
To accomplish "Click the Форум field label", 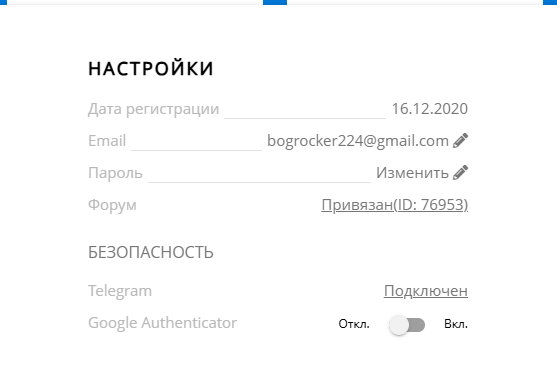I will [112, 205].
